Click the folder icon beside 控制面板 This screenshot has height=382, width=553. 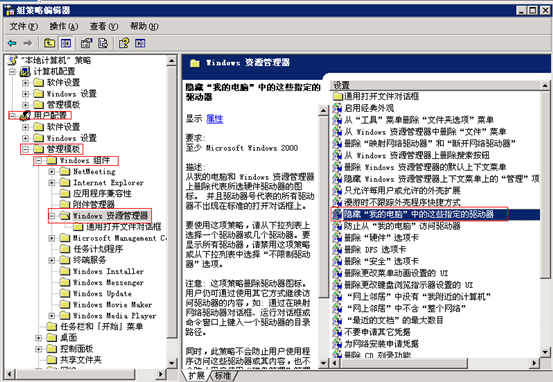[51, 349]
